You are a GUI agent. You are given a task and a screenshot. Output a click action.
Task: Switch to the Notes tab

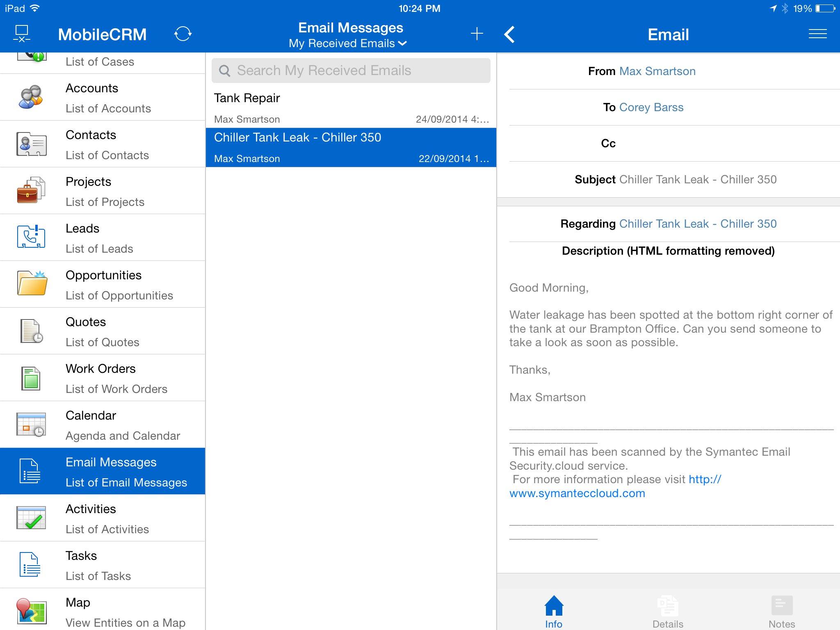click(782, 612)
